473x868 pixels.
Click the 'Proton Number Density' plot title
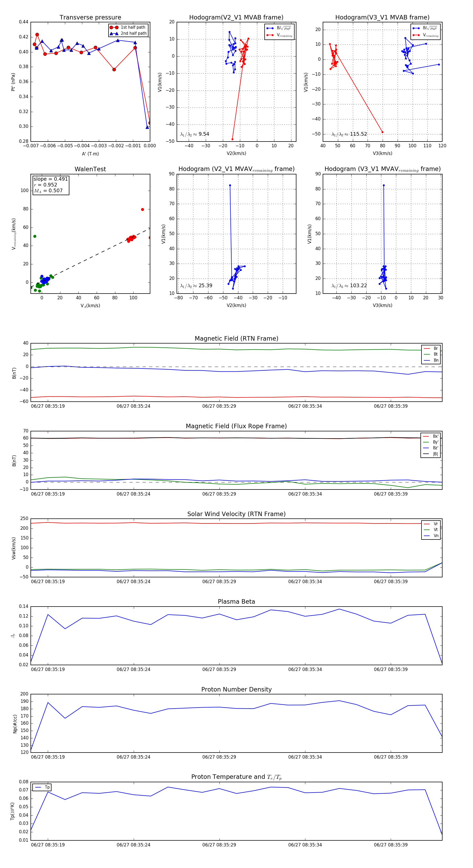tap(236, 689)
